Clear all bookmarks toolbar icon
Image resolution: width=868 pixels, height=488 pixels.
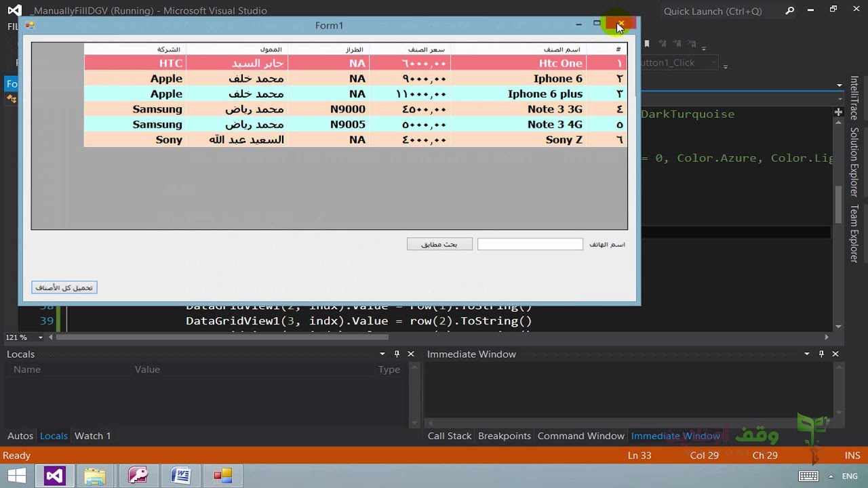click(x=692, y=44)
